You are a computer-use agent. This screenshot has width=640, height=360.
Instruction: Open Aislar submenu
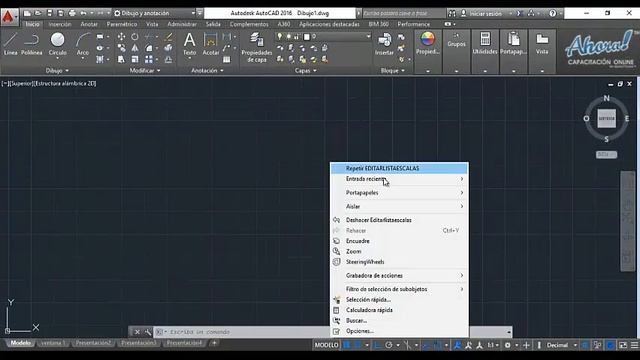click(399, 207)
